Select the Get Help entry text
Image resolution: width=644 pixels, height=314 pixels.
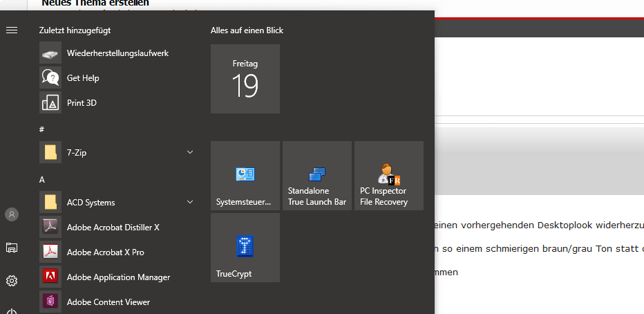pyautogui.click(x=83, y=78)
